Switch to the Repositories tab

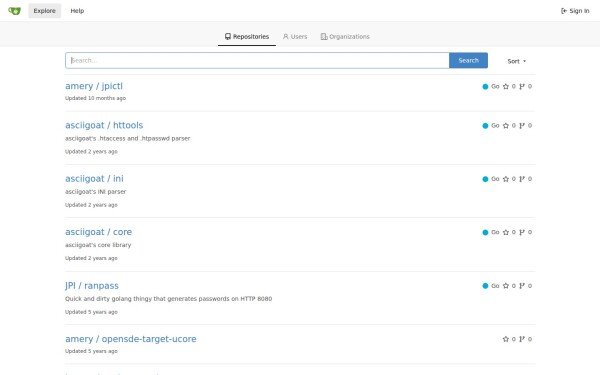point(247,37)
